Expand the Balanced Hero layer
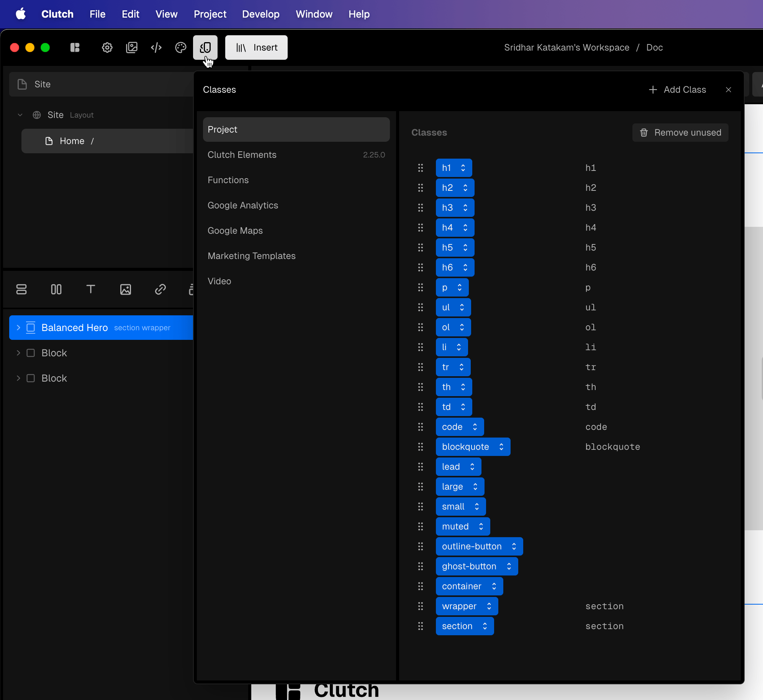 coord(18,328)
